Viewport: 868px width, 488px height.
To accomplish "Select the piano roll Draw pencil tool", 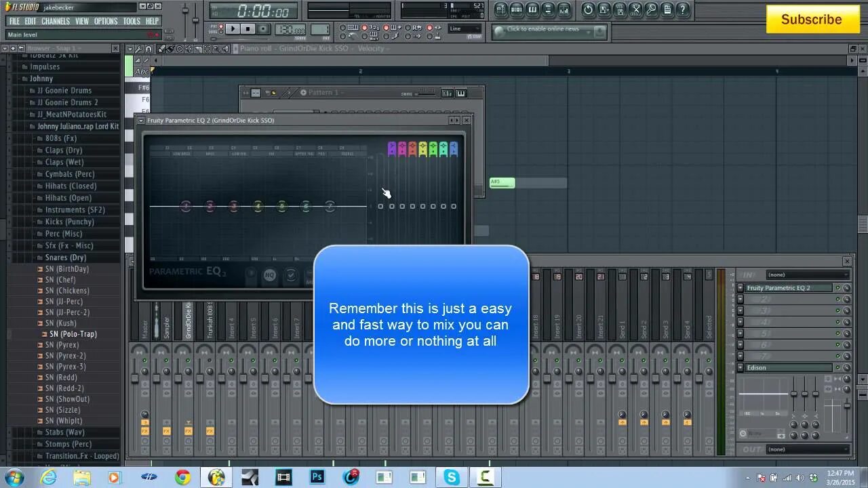I will point(161,49).
